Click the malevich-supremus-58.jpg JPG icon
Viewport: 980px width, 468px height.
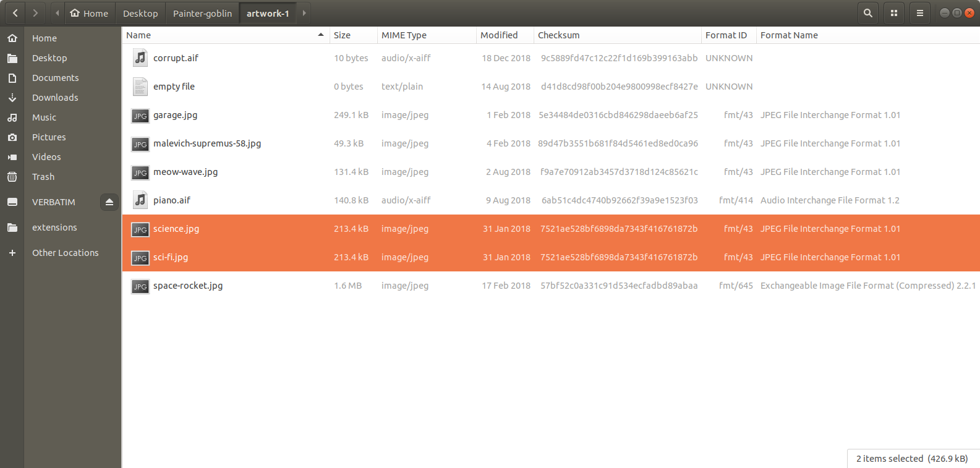click(140, 144)
